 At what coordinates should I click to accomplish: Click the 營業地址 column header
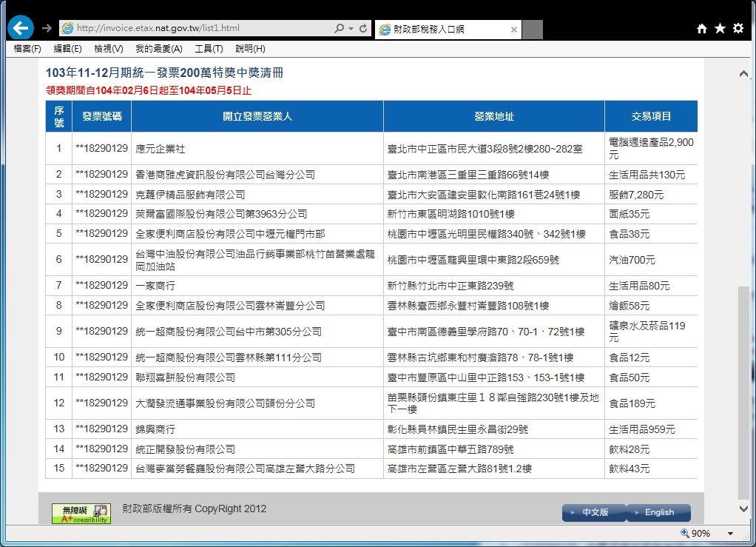click(494, 116)
